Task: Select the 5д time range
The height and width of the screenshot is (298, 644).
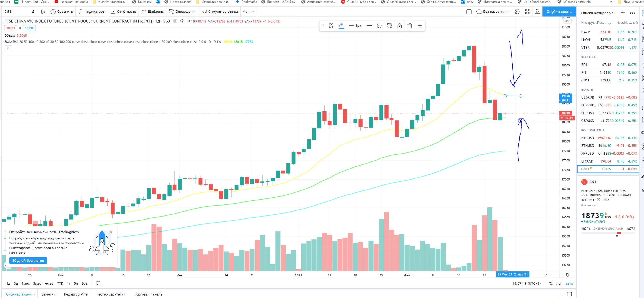Action: [x=16, y=283]
